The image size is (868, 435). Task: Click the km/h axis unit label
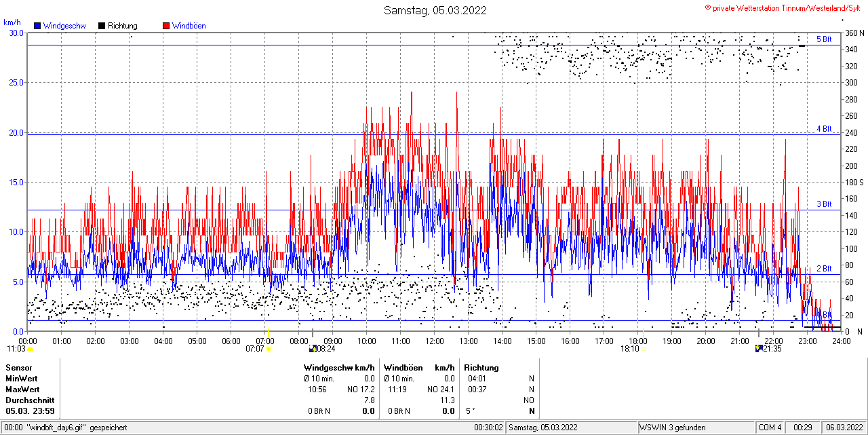[x=12, y=22]
